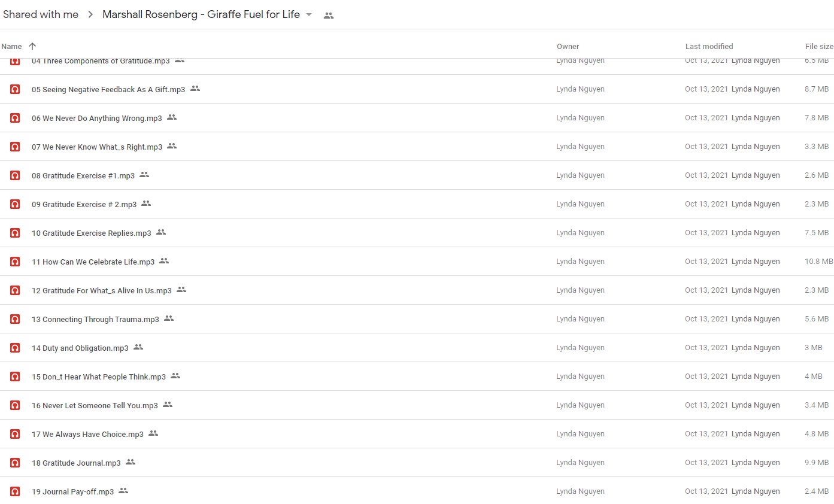The image size is (834, 504).
Task: Sort by the File size column header
Action: click(x=819, y=46)
